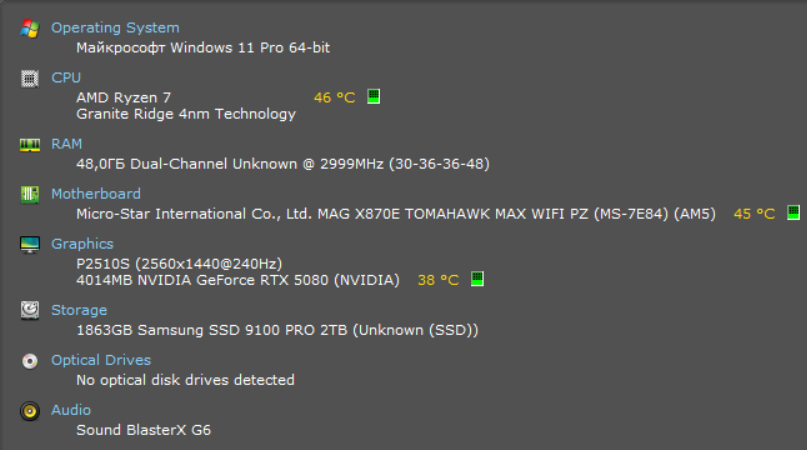The width and height of the screenshot is (807, 450).
Task: Open the Graphics section heading
Action: (x=82, y=244)
